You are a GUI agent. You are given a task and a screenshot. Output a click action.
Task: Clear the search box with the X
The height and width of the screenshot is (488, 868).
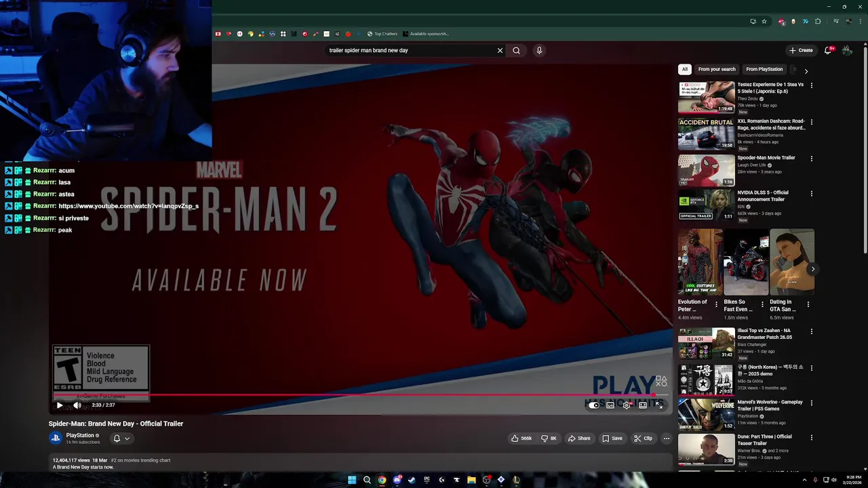click(500, 50)
